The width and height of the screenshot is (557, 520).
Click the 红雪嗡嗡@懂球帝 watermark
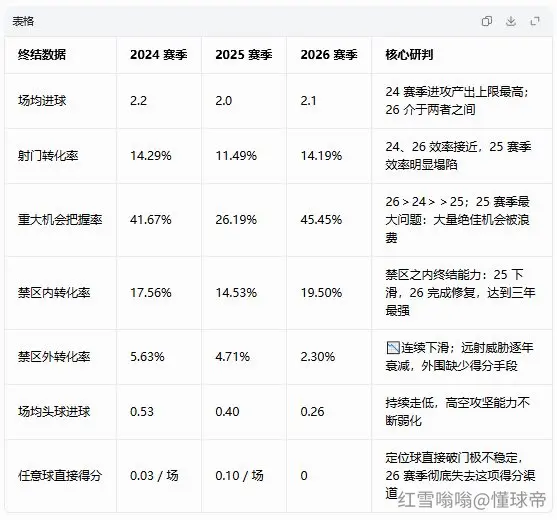point(472,500)
